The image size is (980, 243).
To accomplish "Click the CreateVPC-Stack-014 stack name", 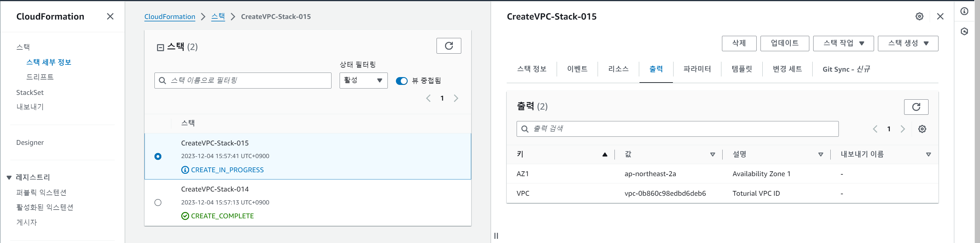I will click(x=215, y=189).
